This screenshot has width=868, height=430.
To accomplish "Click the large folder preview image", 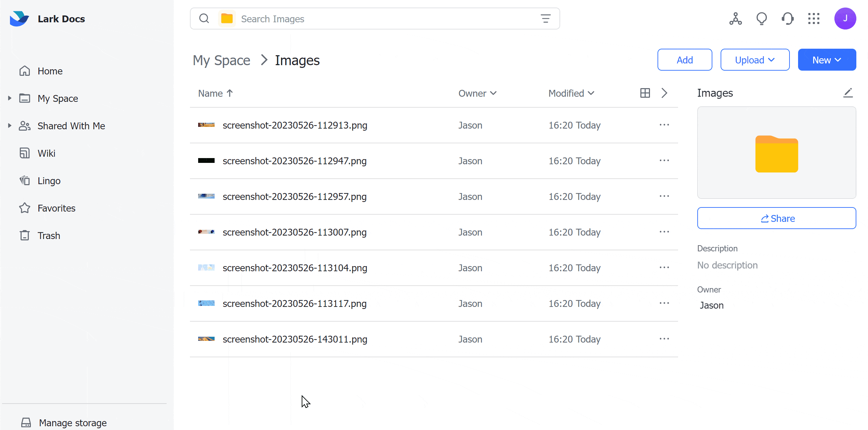I will pos(776,153).
